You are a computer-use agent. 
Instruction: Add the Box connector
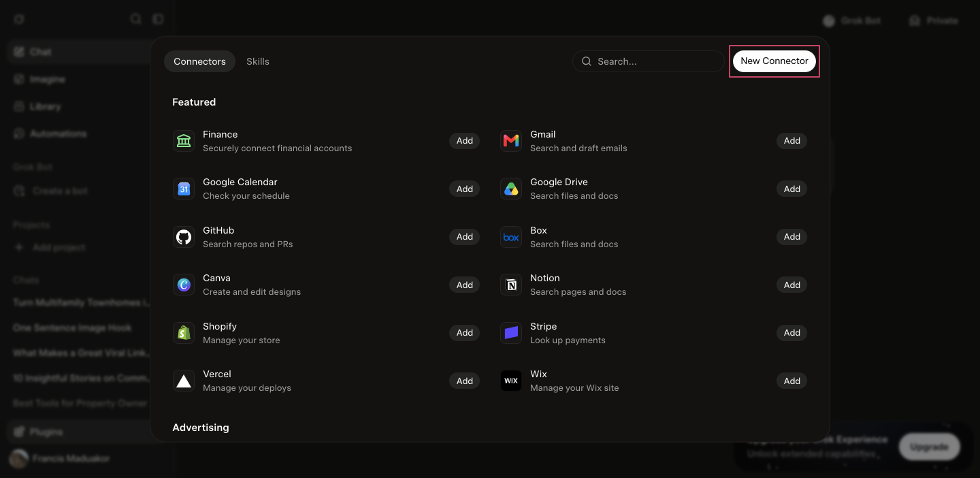[792, 237]
